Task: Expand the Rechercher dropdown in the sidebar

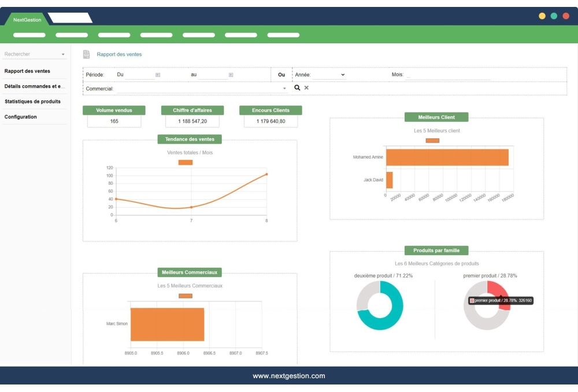Action: pos(63,54)
